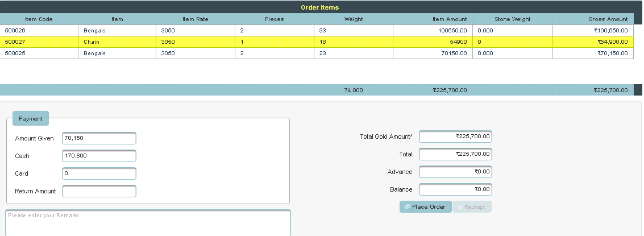Click the Stone Weight column header
Viewport: 644px width, 236px height.
tap(512, 19)
